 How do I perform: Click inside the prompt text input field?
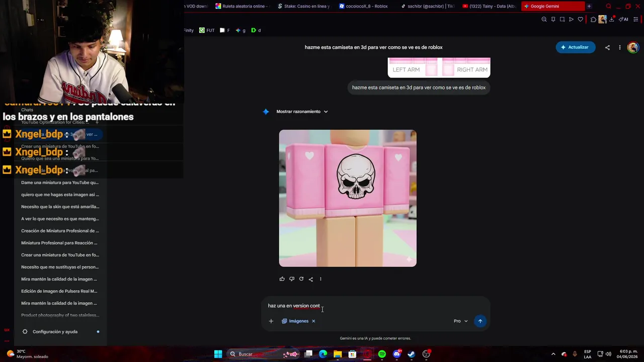375,306
